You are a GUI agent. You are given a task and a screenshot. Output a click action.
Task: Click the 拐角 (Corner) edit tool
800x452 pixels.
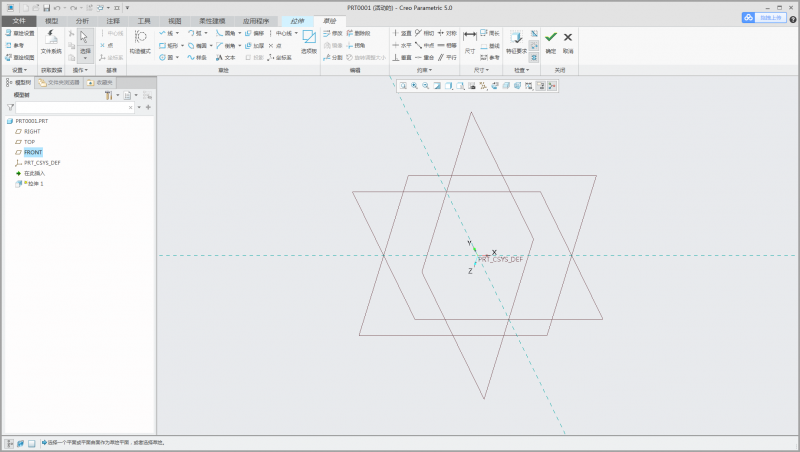tap(356, 45)
